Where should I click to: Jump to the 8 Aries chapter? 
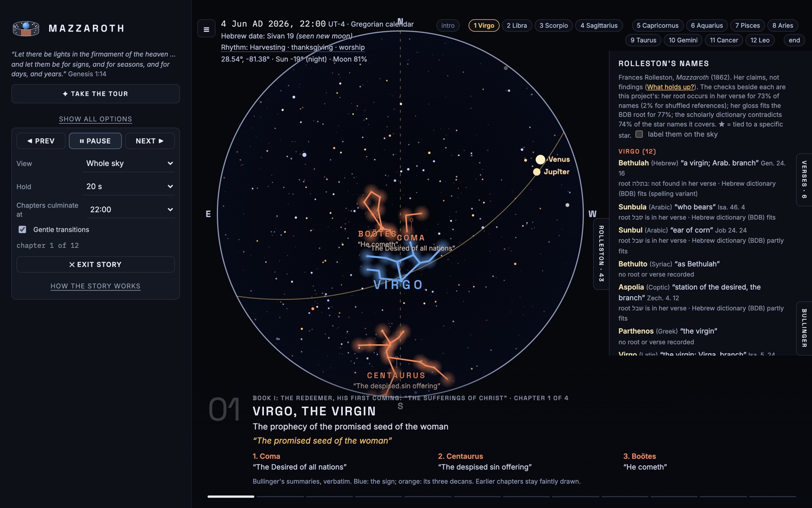(783, 25)
